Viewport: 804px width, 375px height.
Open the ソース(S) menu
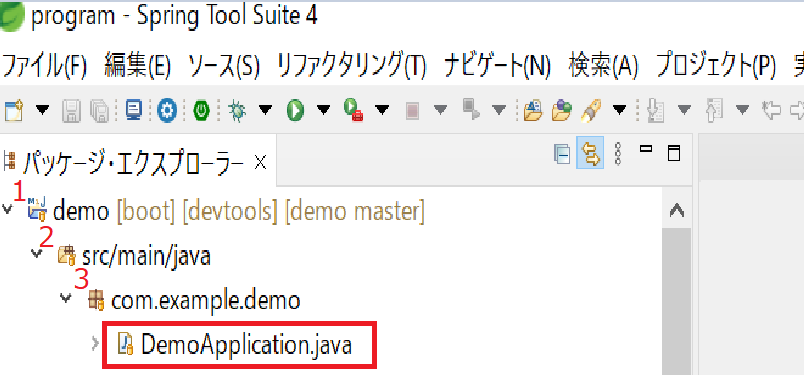pyautogui.click(x=224, y=66)
